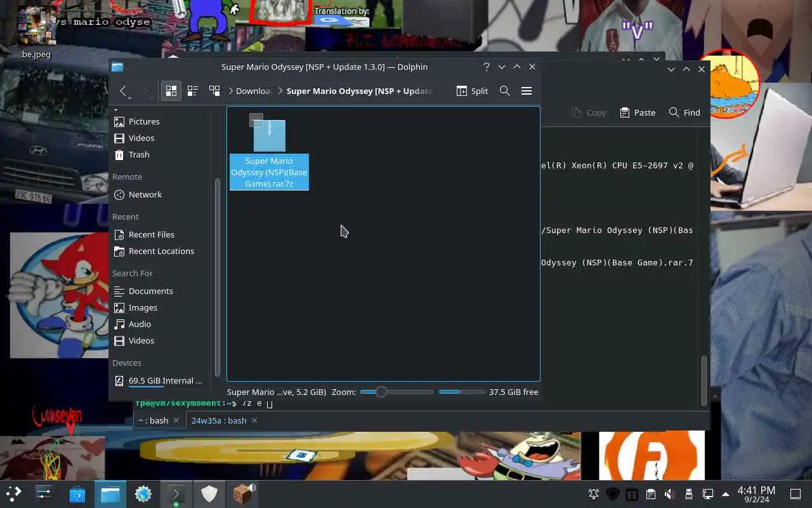This screenshot has width=812, height=508.
Task: Open volume control in system tray
Action: [670, 494]
